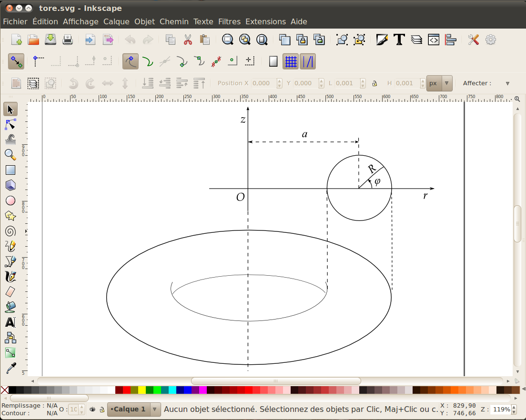Image resolution: width=526 pixels, height=420 pixels.
Task: Expand the Affecter options dropdown arrow
Action: 507,83
